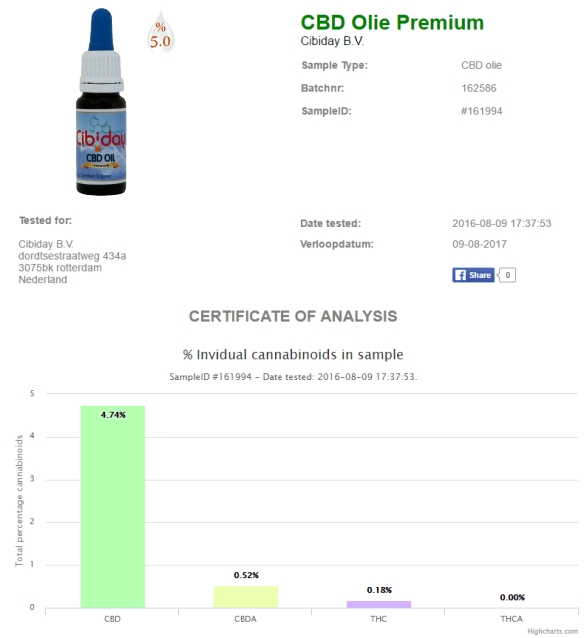The image size is (587, 638).
Task: Click the CERTIFICATE OF ANALYSIS heading
Action: [x=293, y=316]
